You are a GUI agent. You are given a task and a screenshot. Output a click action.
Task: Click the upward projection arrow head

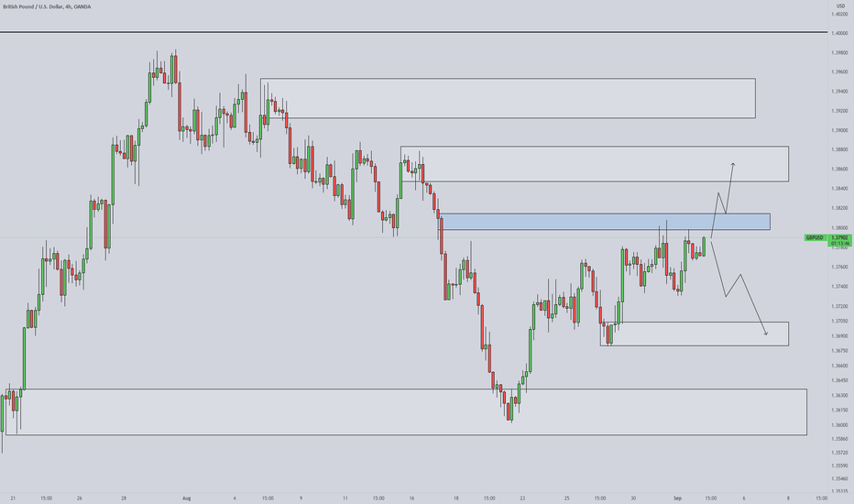(x=733, y=165)
